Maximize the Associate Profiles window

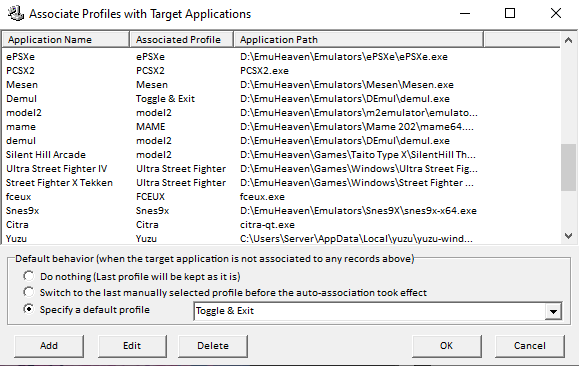click(x=510, y=14)
